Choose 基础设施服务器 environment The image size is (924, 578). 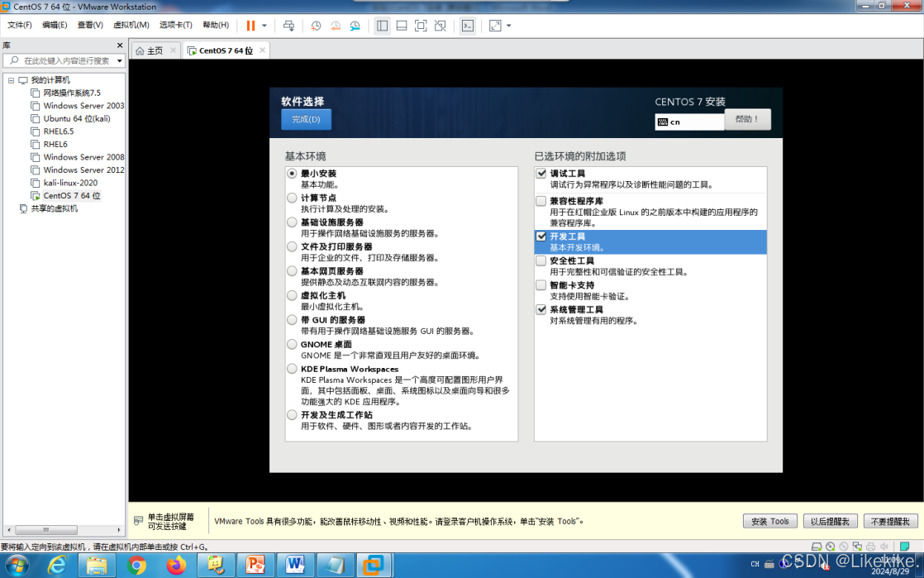(x=292, y=222)
